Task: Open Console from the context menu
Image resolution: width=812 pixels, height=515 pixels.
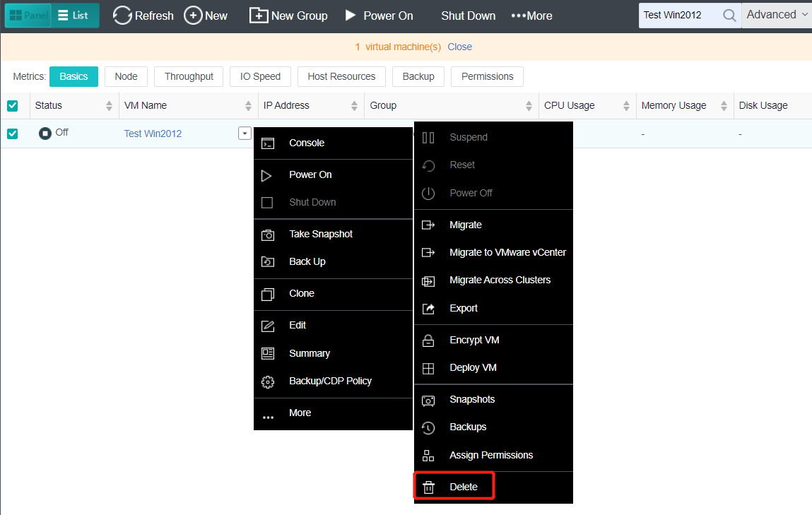Action: (x=307, y=143)
